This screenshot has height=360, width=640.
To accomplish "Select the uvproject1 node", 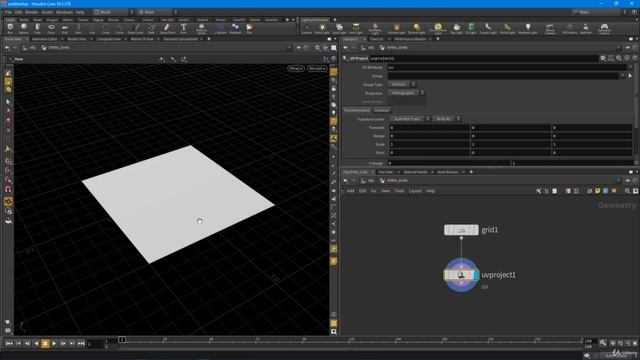I will point(461,275).
